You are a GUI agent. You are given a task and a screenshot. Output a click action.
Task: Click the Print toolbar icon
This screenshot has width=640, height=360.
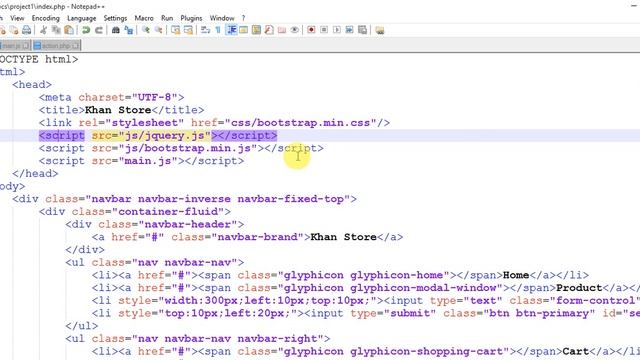[27, 30]
